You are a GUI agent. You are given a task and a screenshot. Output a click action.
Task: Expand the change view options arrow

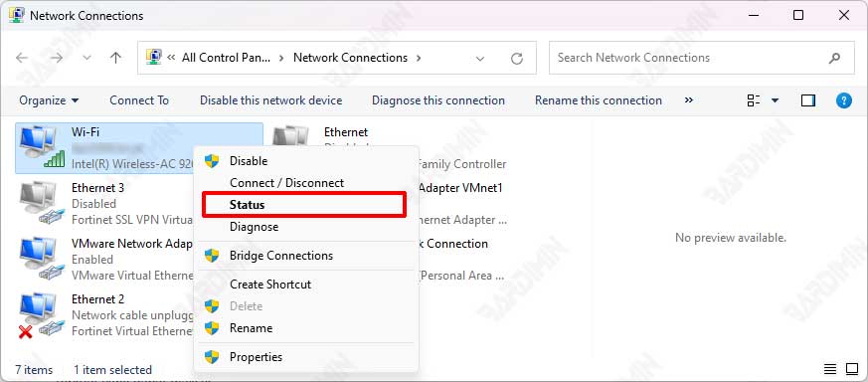tap(775, 100)
